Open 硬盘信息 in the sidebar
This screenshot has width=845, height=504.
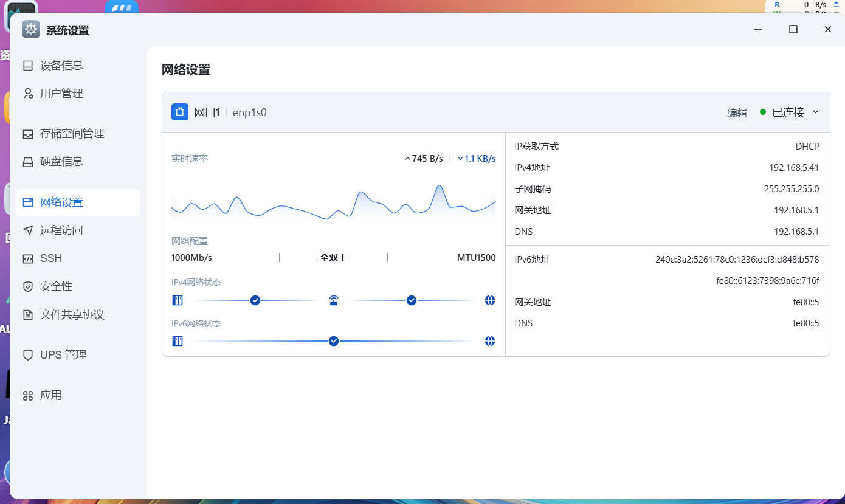(x=78, y=162)
